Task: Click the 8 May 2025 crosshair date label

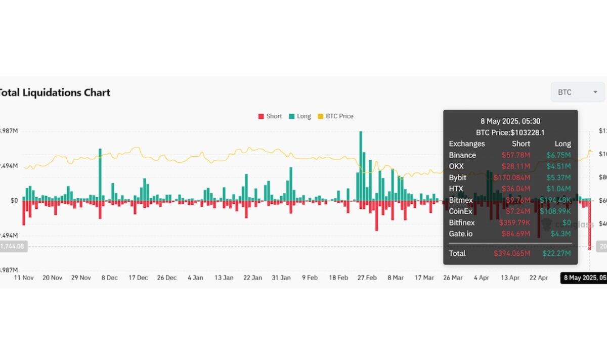Action: point(583,278)
